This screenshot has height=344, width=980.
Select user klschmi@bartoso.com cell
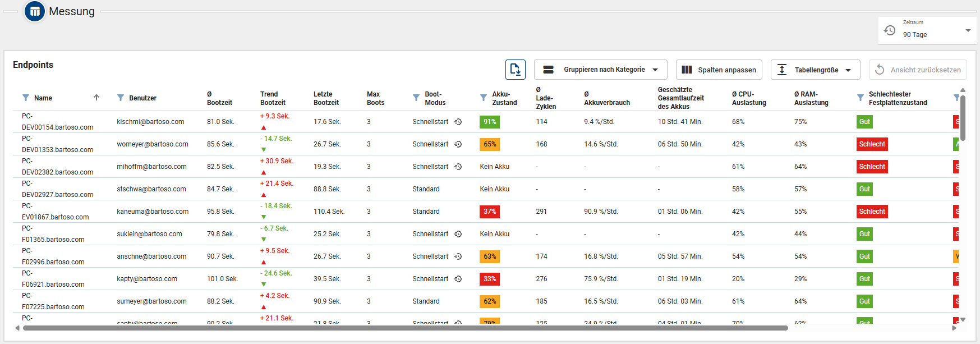[150, 122]
